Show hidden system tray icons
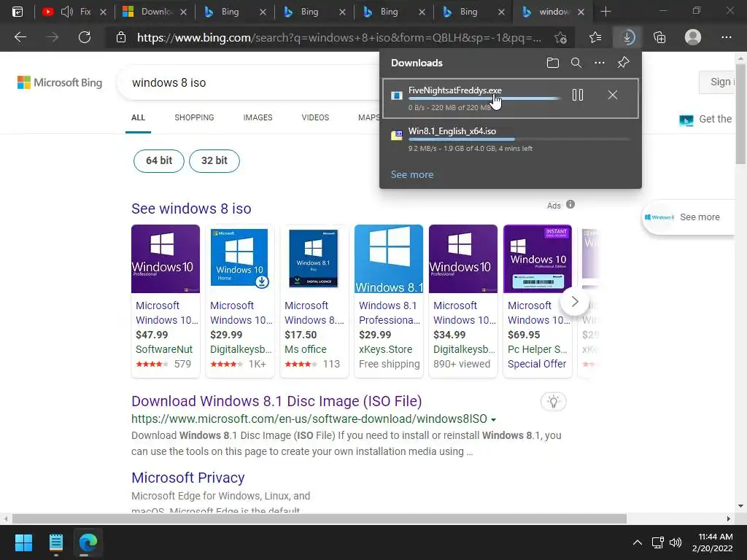 (x=637, y=542)
